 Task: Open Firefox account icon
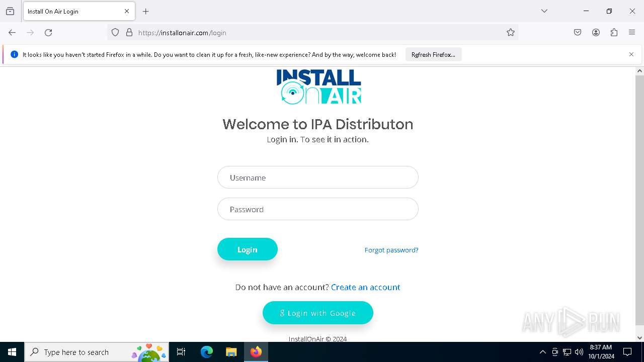coord(596,33)
